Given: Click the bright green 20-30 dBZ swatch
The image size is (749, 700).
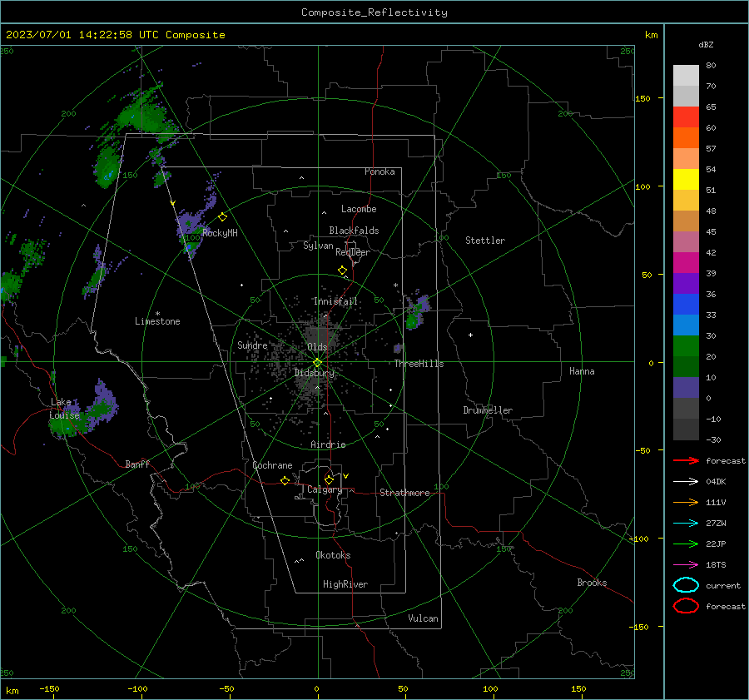Looking at the screenshot, I should click(x=686, y=346).
